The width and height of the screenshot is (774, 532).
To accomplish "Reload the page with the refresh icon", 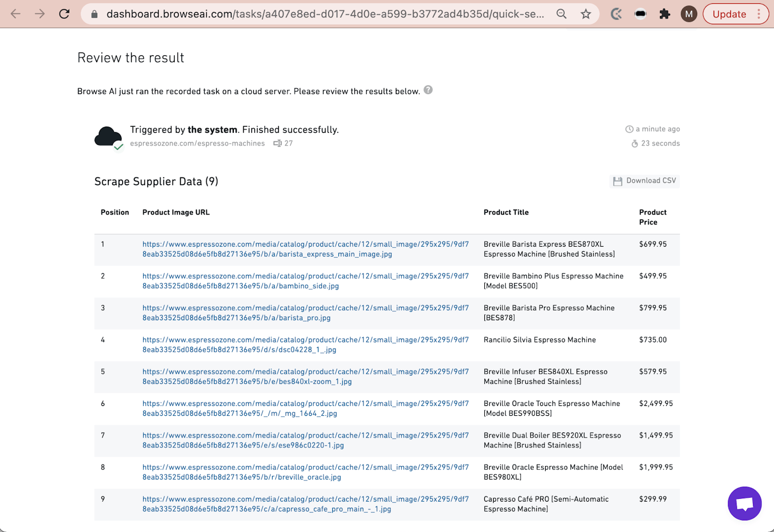I will (x=64, y=14).
